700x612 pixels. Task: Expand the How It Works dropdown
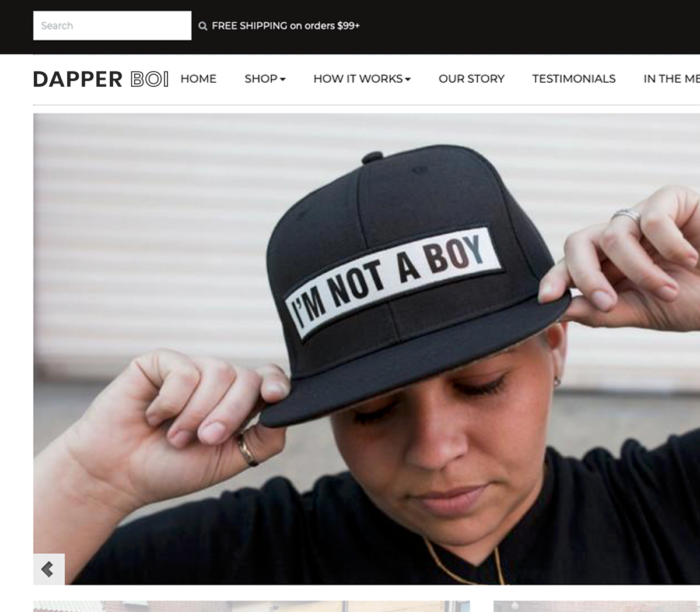click(362, 79)
